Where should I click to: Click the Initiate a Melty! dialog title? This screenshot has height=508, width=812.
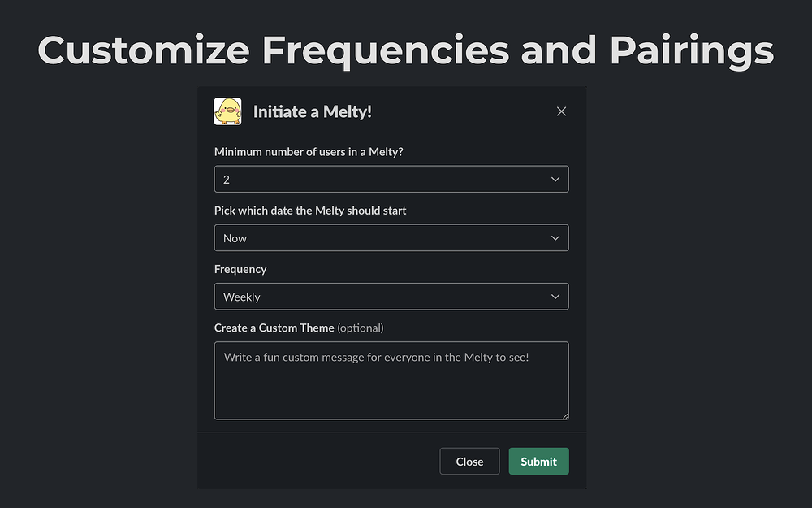[x=313, y=111]
